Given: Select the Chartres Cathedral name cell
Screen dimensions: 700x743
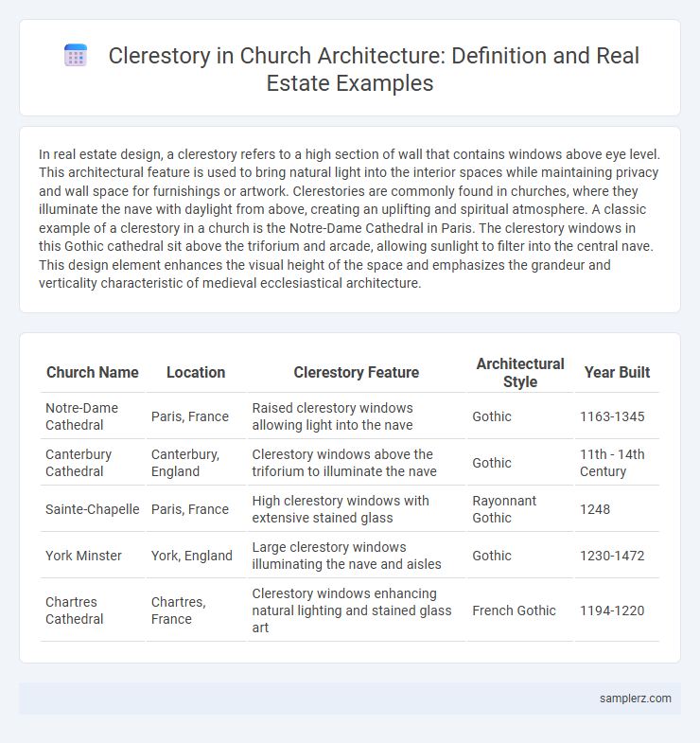Looking at the screenshot, I should [x=93, y=610].
